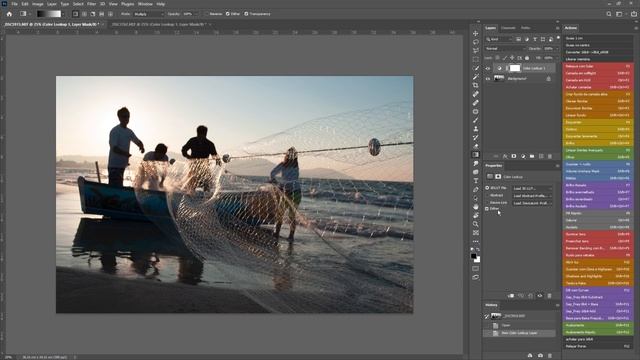Viewport: 640px width, 360px height.
Task: Open the Load Abstract Profile dropdown
Action: [x=533, y=196]
